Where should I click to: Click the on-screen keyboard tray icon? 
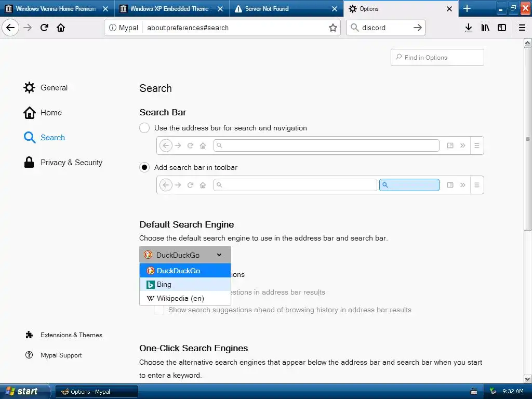pyautogui.click(x=474, y=392)
